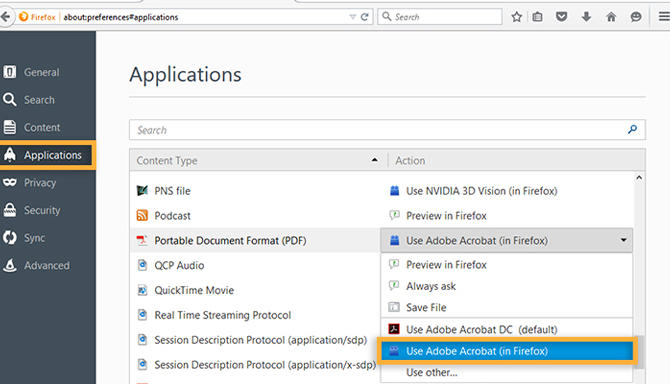Open the Hello chat smiley icon

[x=636, y=17]
